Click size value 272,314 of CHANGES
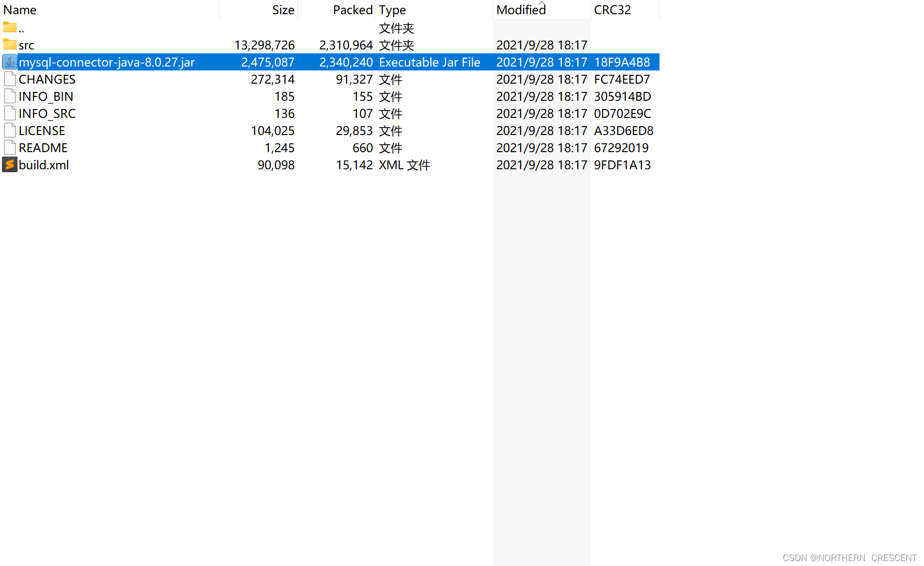Screen dimensions: 924x566 pyautogui.click(x=273, y=79)
